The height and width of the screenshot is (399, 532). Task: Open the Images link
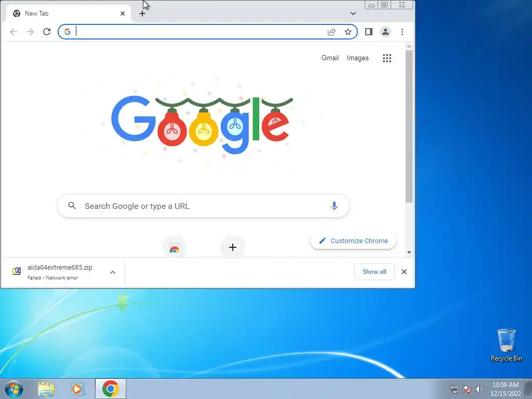coord(357,58)
